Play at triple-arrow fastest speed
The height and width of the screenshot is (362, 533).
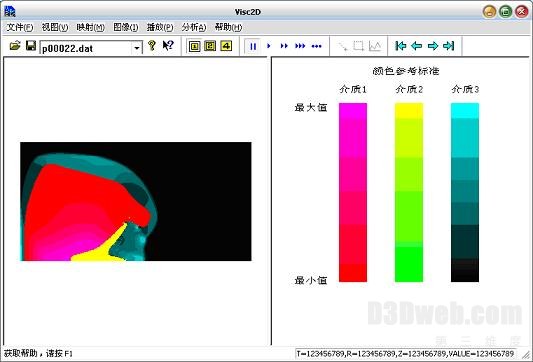point(300,46)
